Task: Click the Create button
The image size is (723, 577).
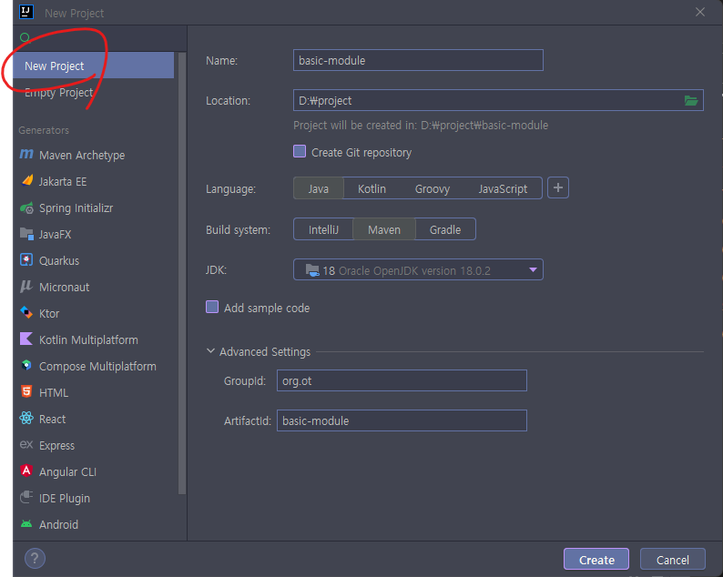Action: [x=596, y=559]
